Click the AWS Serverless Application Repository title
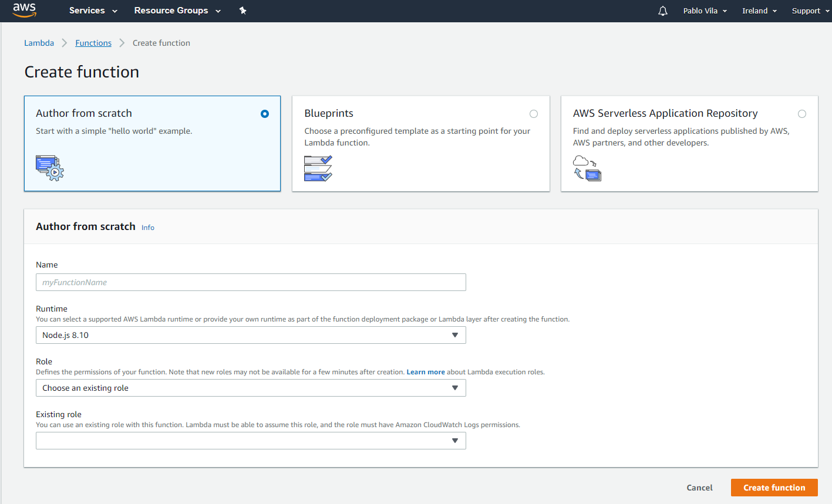This screenshot has width=832, height=504. (x=665, y=113)
